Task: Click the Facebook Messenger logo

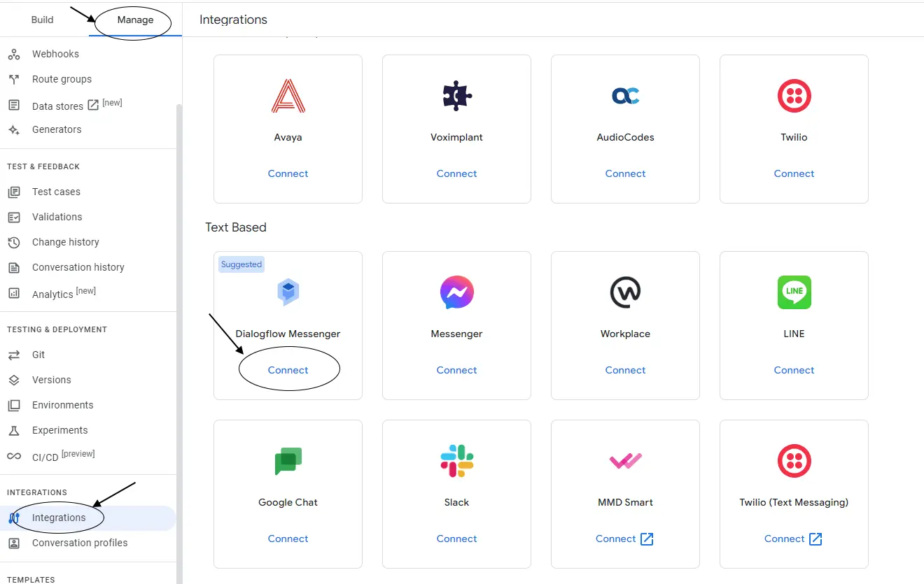Action: coord(456,292)
